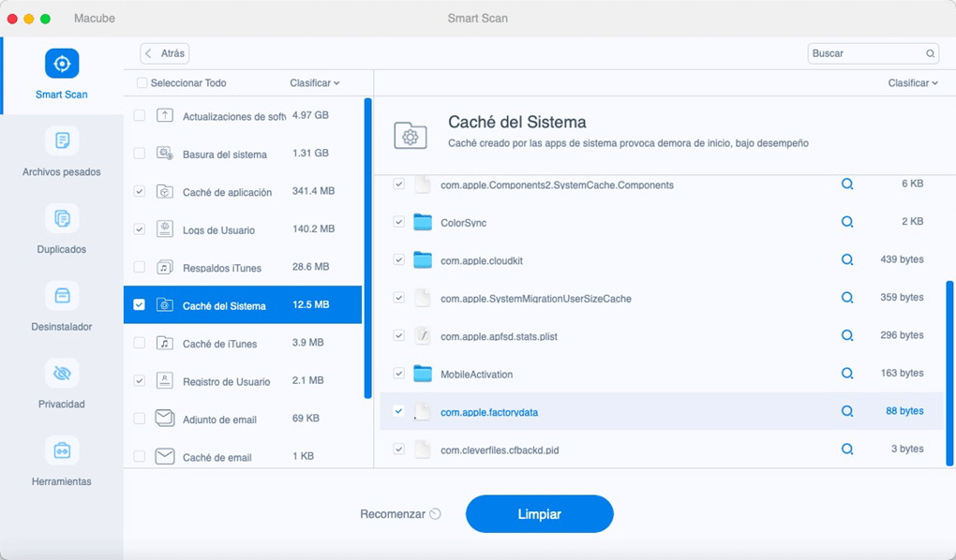Open Clasificar dropdown in the category list
956x560 pixels.
click(315, 82)
